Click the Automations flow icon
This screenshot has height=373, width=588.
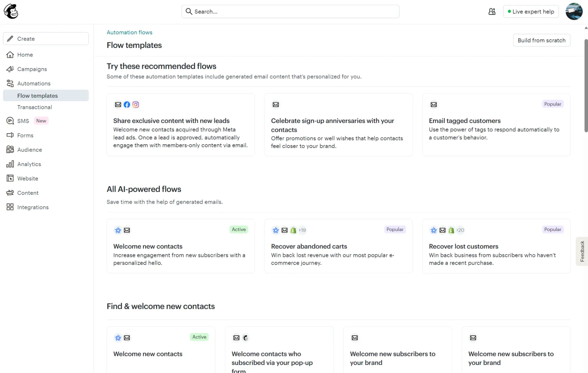[x=10, y=84]
